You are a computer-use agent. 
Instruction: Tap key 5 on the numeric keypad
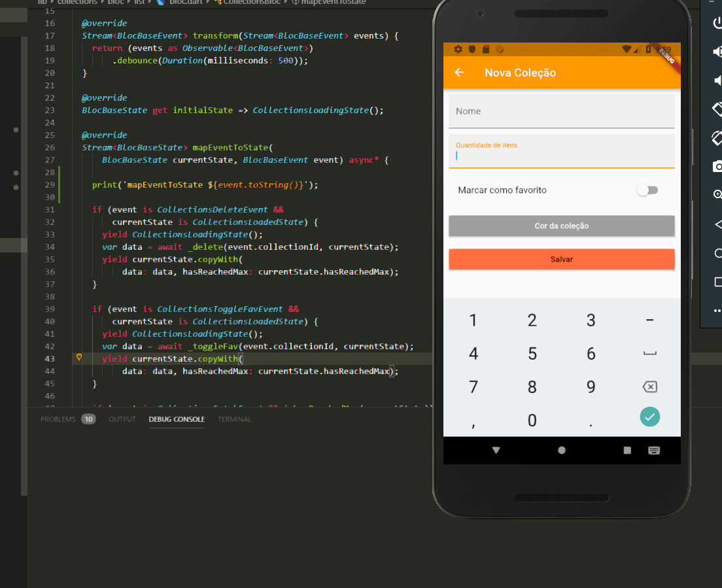[x=532, y=354]
